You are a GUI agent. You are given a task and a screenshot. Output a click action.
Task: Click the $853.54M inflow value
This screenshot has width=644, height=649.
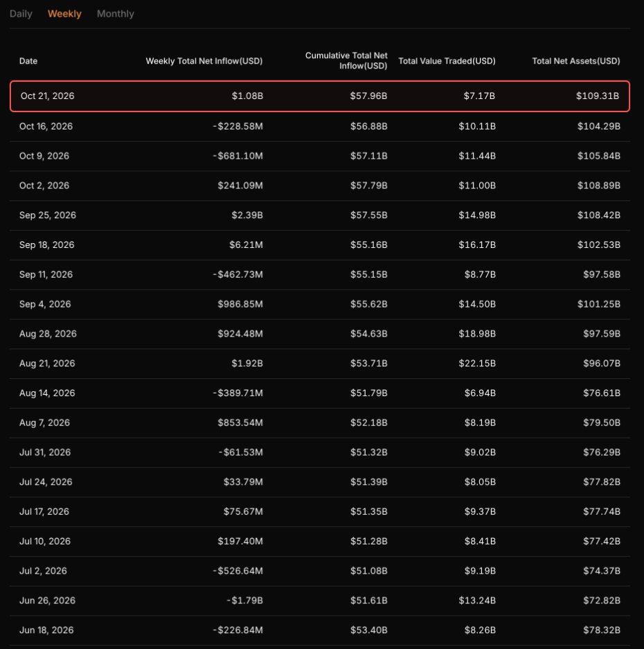240,423
